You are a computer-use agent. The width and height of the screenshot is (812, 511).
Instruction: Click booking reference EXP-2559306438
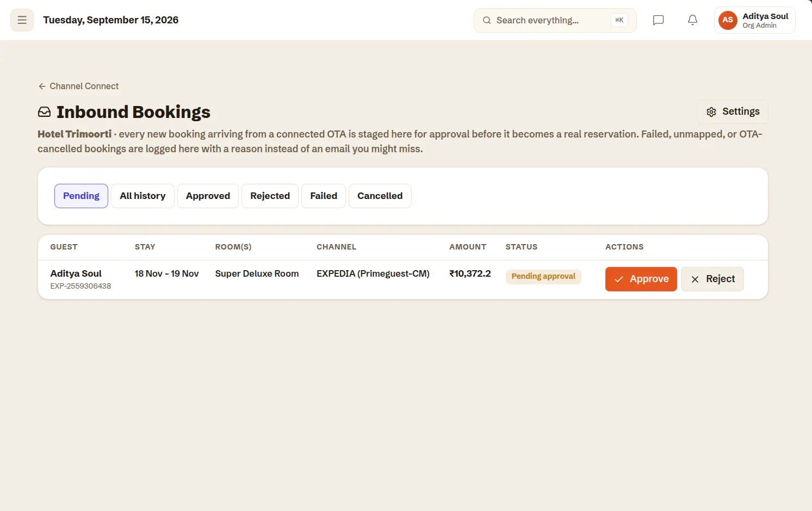(x=80, y=286)
